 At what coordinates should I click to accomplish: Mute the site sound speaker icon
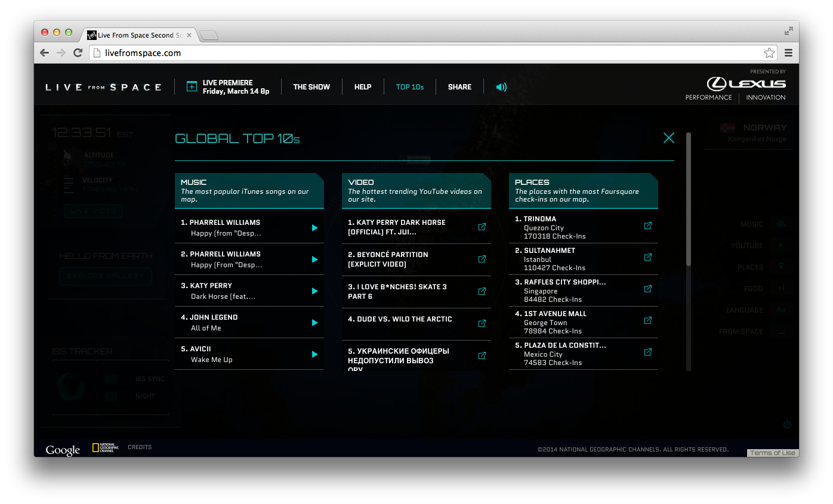501,87
